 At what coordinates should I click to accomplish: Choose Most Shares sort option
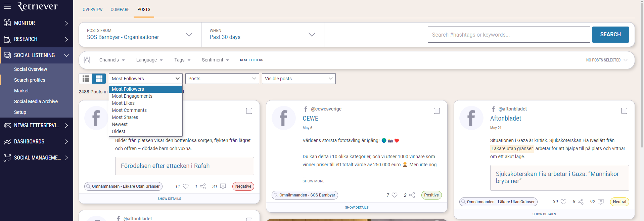(146, 117)
